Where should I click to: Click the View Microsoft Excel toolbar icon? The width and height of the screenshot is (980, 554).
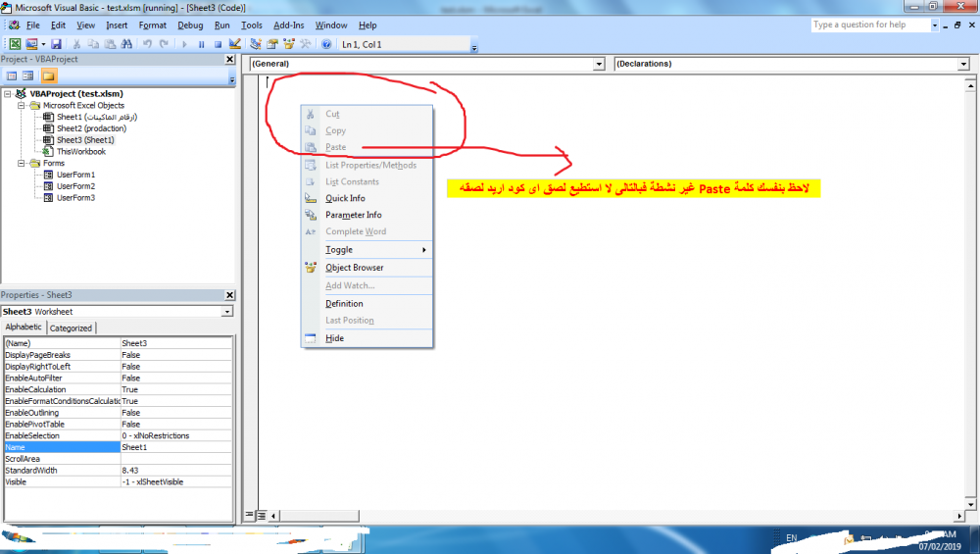[15, 44]
